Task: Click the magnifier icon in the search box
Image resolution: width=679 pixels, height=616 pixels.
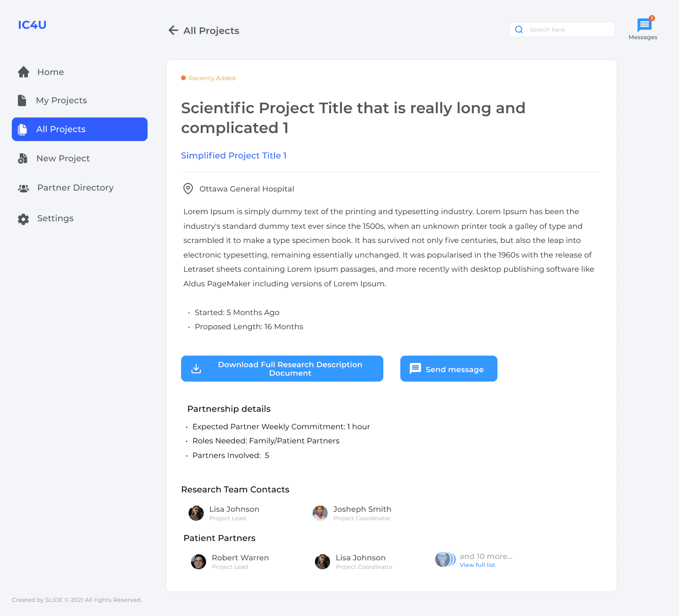Action: (x=519, y=29)
